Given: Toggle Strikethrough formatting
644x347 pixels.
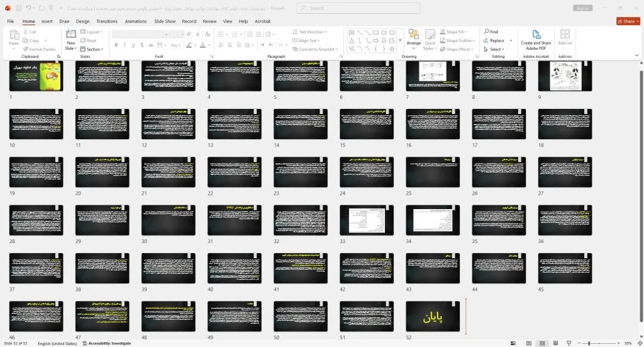Looking at the screenshot, I should [151, 45].
